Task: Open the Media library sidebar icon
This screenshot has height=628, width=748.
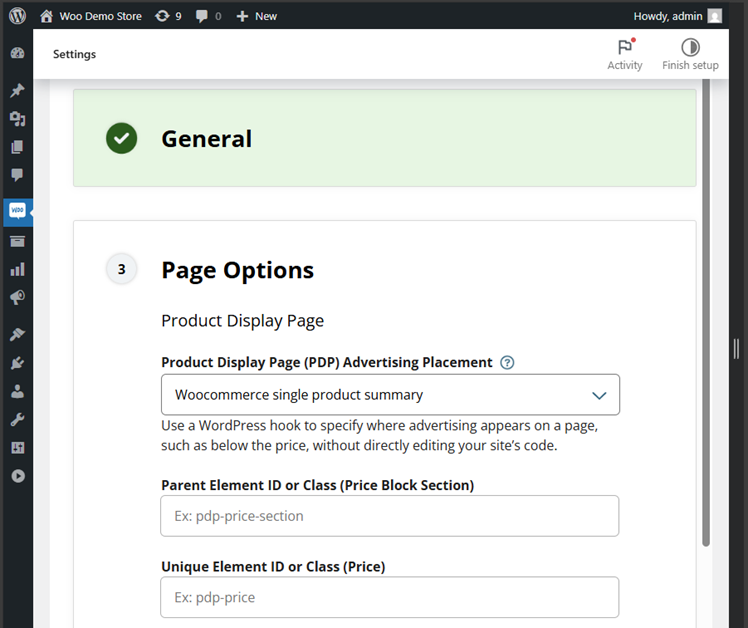Action: pyautogui.click(x=17, y=119)
